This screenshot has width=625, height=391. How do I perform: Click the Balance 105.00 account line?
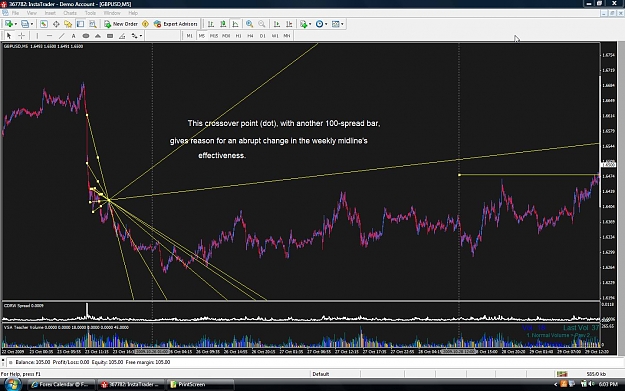point(92,362)
